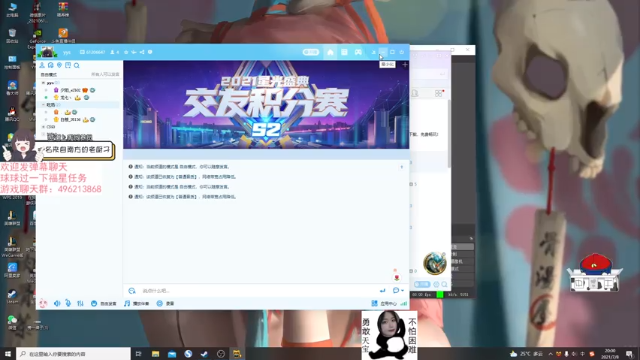This screenshot has width=640, height=360.
Task: Click the location pin icon above channel list
Action: coord(60,65)
